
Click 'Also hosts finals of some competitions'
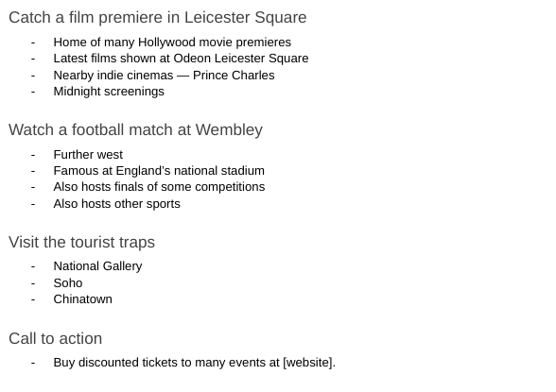159,187
